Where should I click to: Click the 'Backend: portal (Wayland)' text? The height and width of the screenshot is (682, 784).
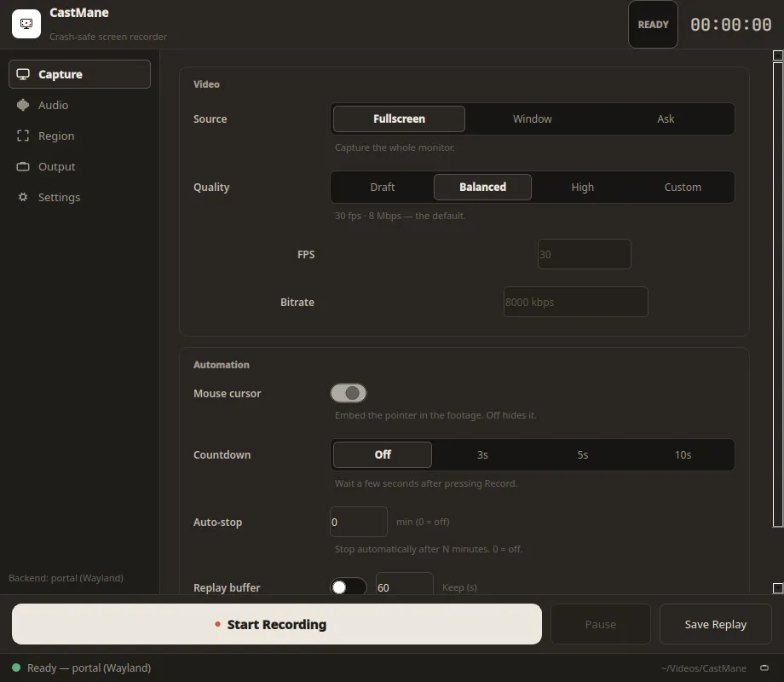[x=66, y=578]
